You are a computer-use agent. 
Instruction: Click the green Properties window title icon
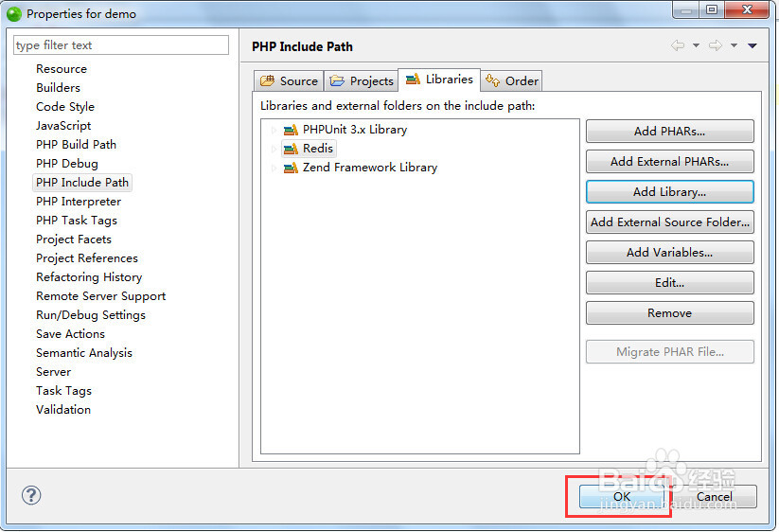click(14, 14)
